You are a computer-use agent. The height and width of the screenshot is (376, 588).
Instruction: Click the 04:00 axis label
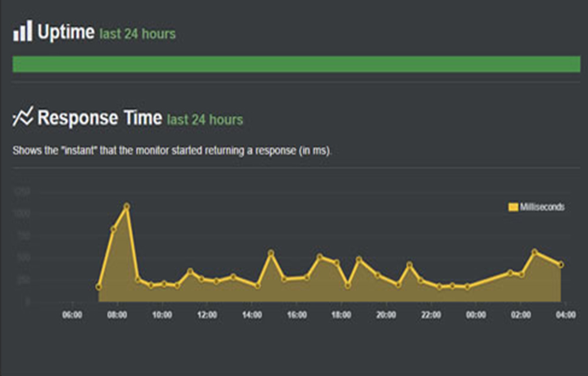(x=566, y=315)
